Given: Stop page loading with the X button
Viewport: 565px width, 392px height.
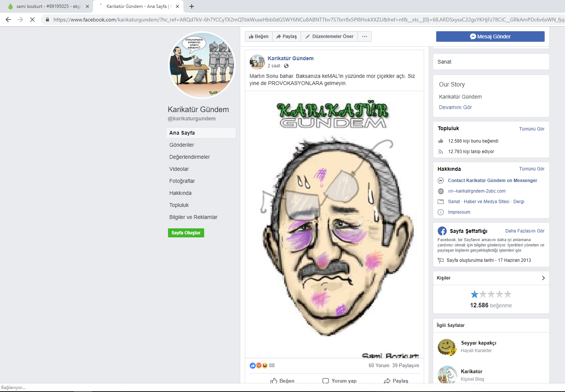Looking at the screenshot, I should pyautogui.click(x=32, y=20).
